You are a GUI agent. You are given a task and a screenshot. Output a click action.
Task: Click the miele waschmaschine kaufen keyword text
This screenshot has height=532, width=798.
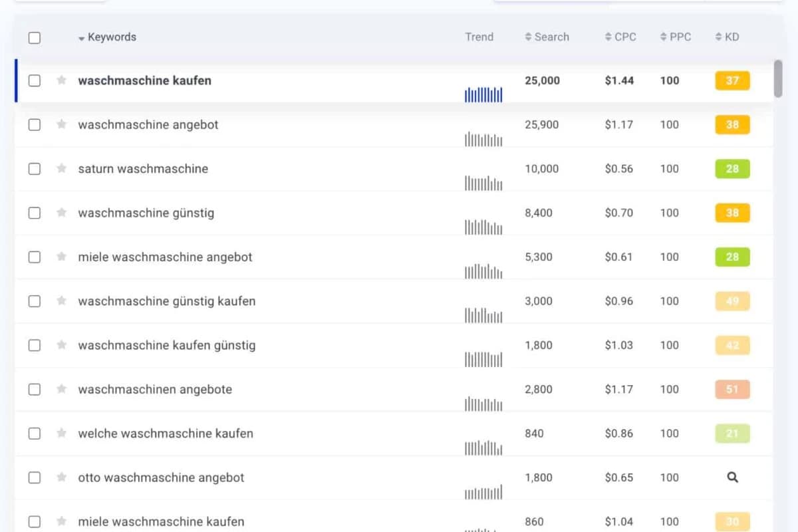[161, 521]
